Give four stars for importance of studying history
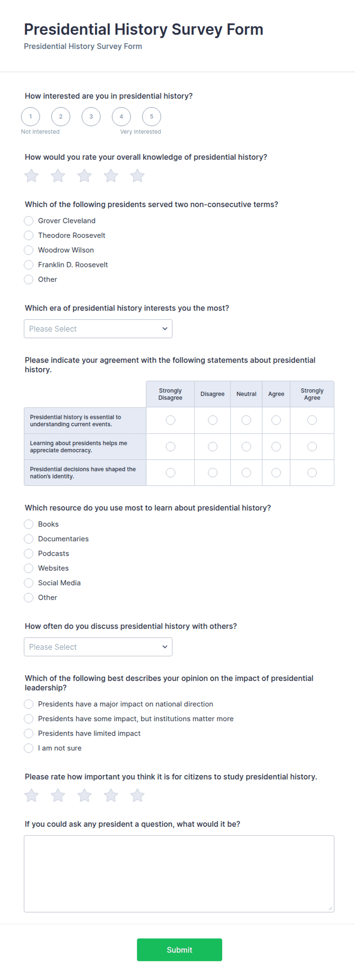355x980 pixels. 111,795
